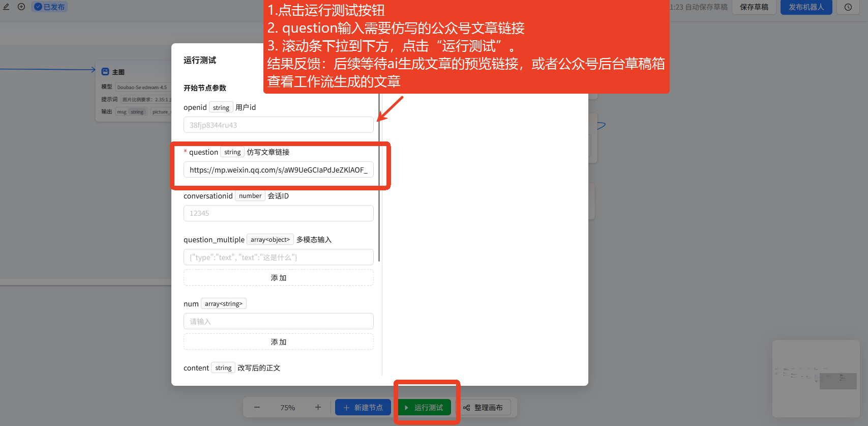
Task: Click the Doubao-Seedream-4.5 model field
Action: click(143, 87)
